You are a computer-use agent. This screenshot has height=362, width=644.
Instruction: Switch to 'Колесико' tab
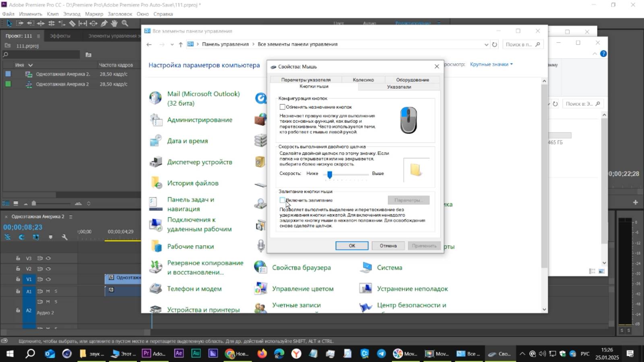tap(363, 80)
